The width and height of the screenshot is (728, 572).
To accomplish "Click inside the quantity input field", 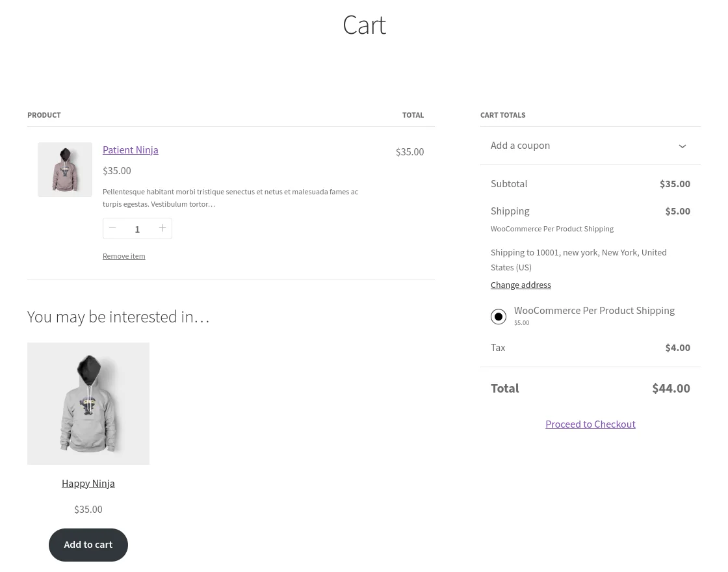I will (x=137, y=228).
